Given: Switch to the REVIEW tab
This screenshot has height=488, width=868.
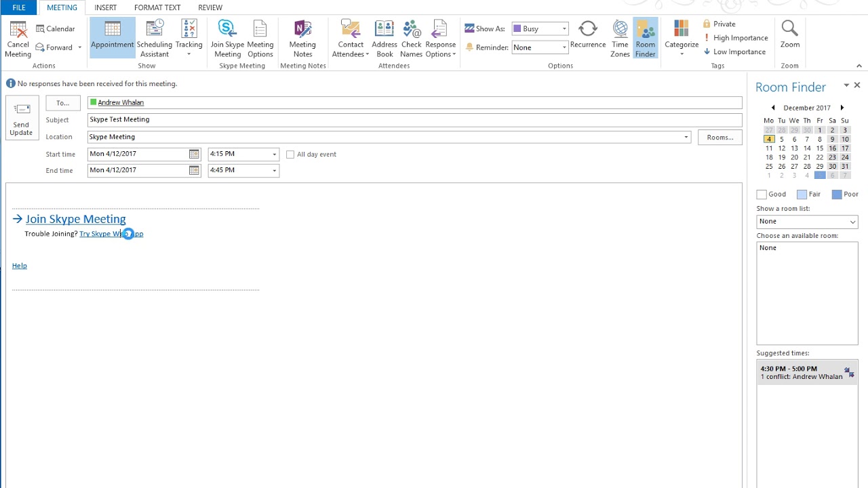Looking at the screenshot, I should [210, 7].
